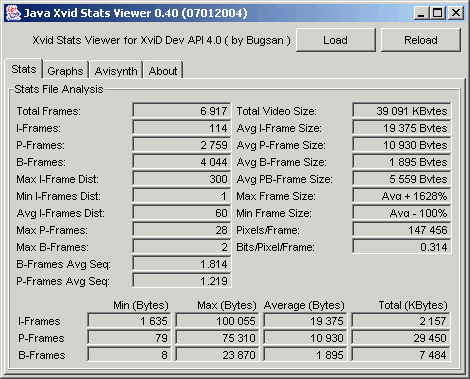Click the B-Frames Average bytes cell in bottom table
This screenshot has height=379, width=470.
(x=305, y=355)
